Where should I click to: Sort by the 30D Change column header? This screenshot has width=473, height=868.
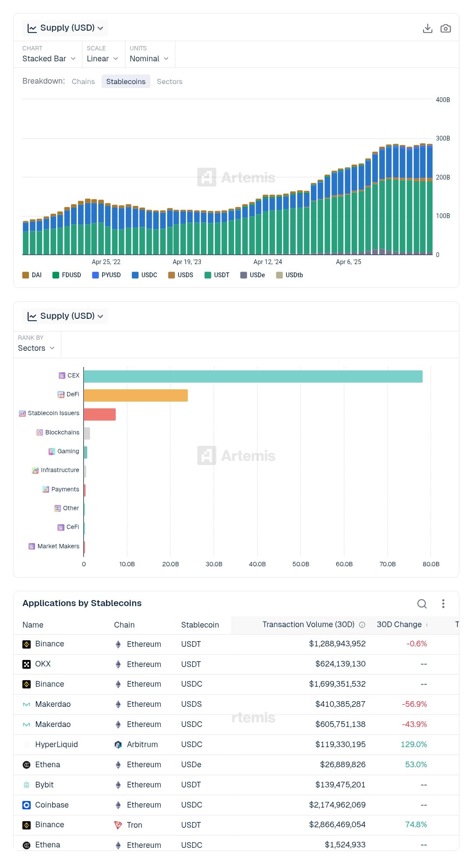point(399,625)
